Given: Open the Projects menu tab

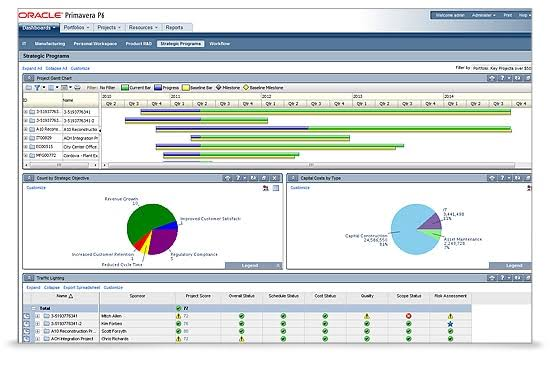Looking at the screenshot, I should coord(109,27).
